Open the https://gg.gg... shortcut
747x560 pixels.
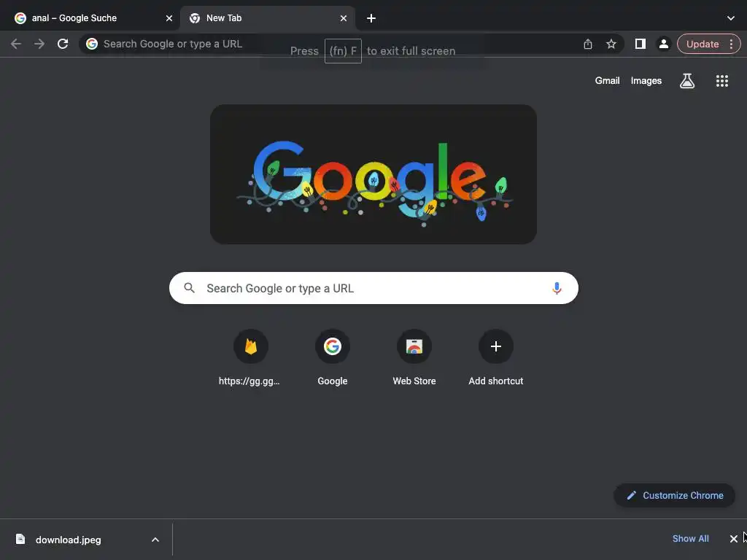pyautogui.click(x=251, y=357)
